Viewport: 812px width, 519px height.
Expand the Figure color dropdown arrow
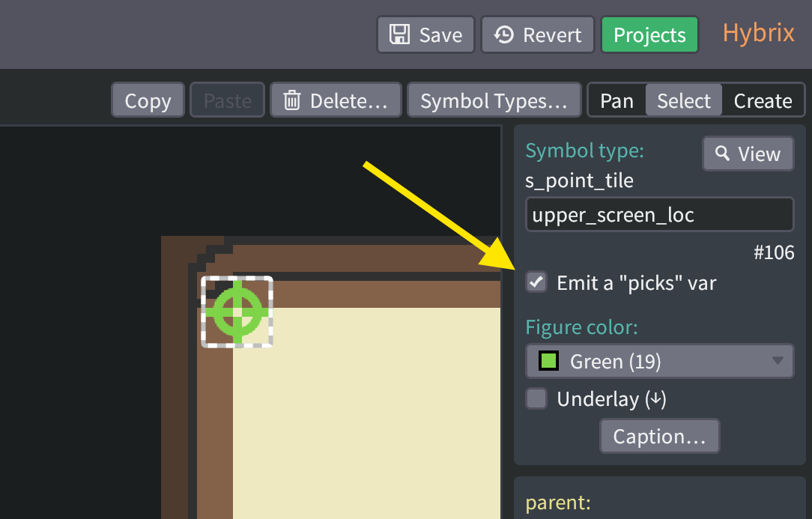click(x=779, y=362)
